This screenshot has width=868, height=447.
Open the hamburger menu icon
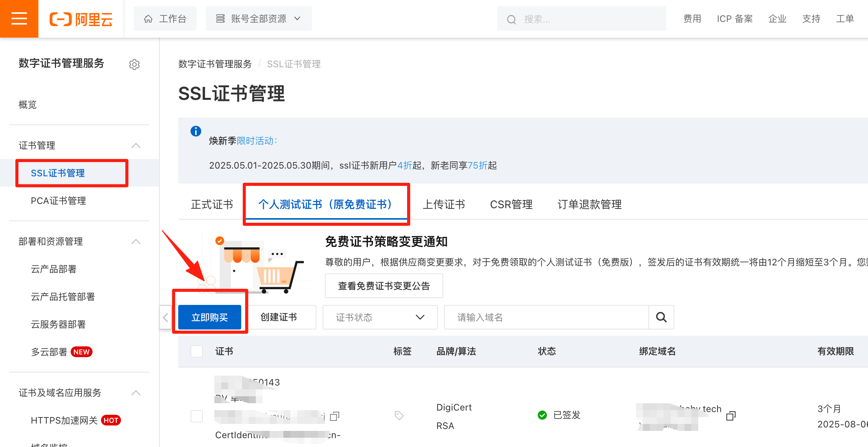[x=19, y=18]
